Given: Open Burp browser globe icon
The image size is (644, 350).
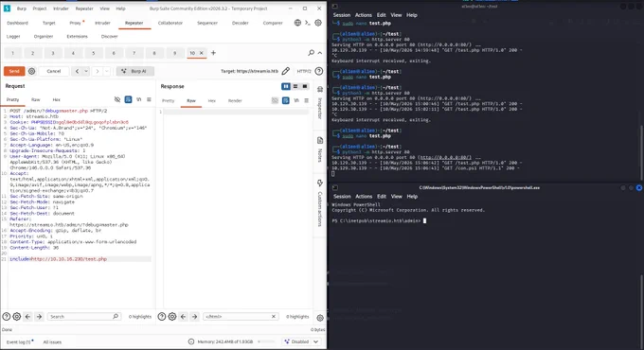Looking at the screenshot, I should (297, 23).
